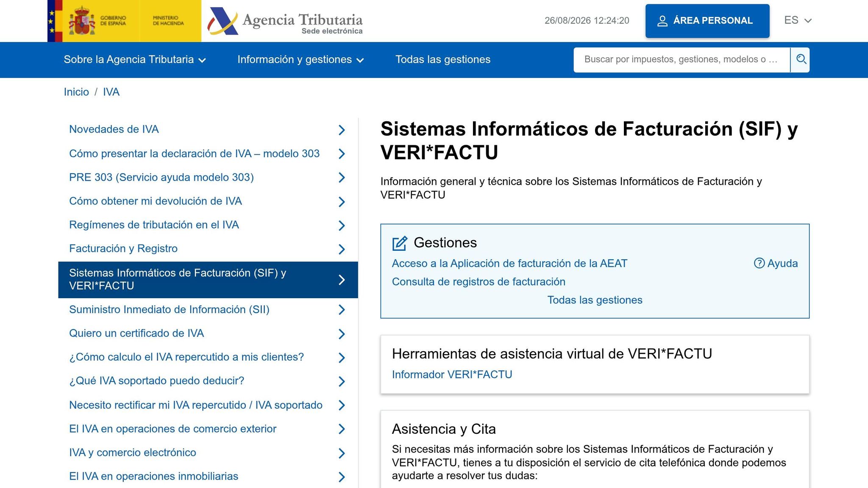The image size is (868, 488).
Task: Click chevron next to Facturación y Registro
Action: click(x=342, y=249)
